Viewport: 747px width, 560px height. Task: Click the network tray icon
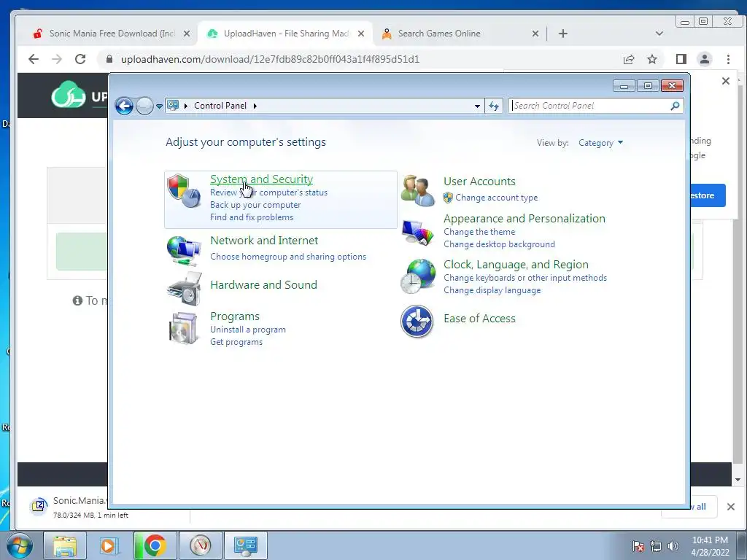(x=656, y=546)
